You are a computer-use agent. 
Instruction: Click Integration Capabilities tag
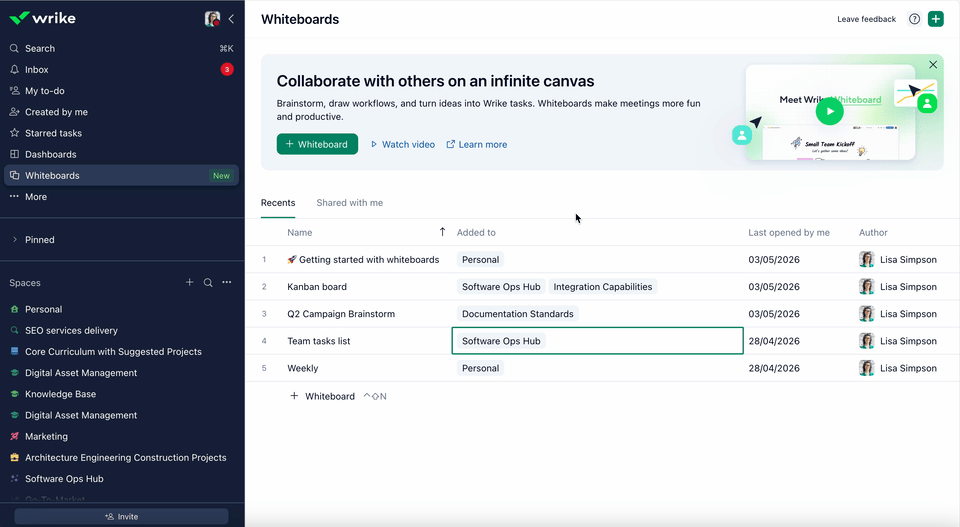click(x=602, y=286)
